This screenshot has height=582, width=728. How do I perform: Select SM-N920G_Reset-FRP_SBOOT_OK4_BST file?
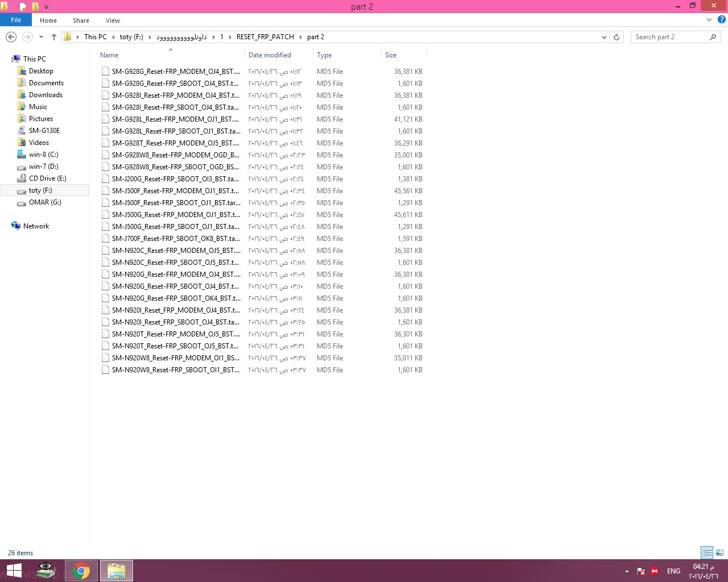pyautogui.click(x=176, y=298)
